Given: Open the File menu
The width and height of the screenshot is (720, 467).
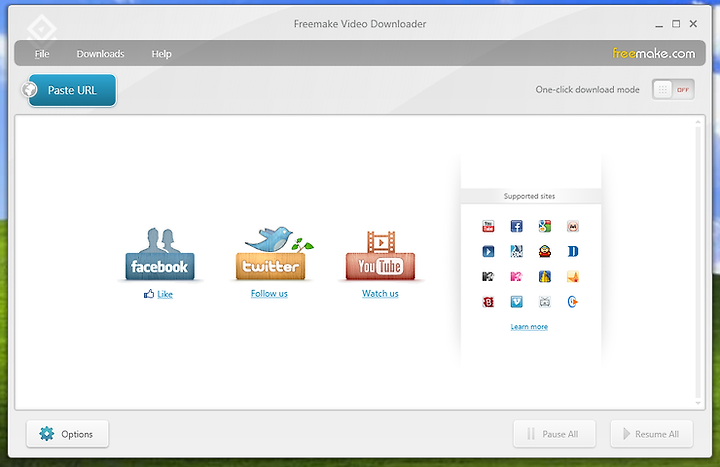Looking at the screenshot, I should (x=42, y=54).
